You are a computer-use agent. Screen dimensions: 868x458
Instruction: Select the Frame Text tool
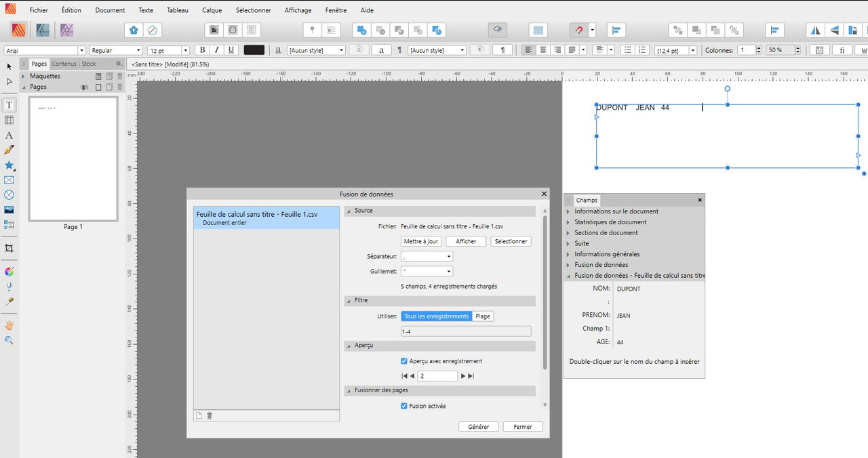[9, 105]
